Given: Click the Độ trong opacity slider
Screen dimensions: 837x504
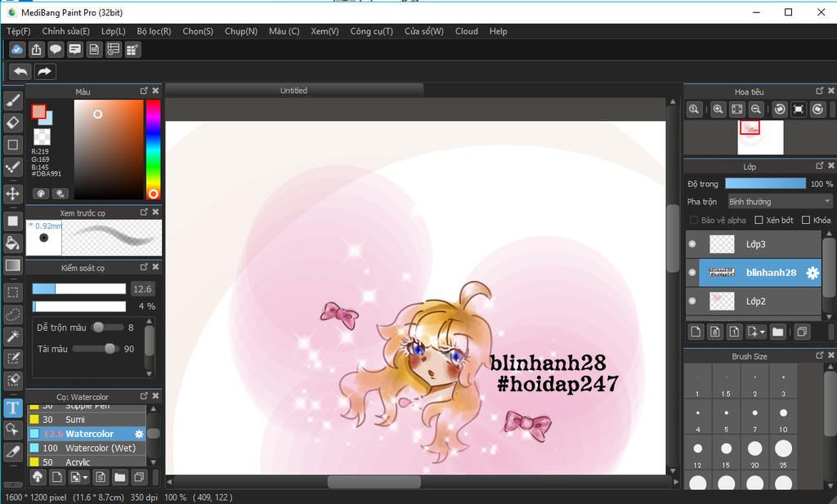Looking at the screenshot, I should click(765, 184).
